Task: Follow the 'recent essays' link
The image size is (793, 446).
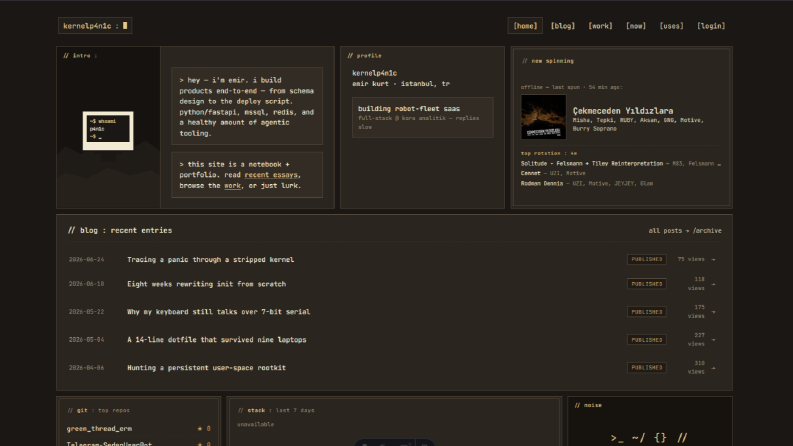Action: (272, 175)
